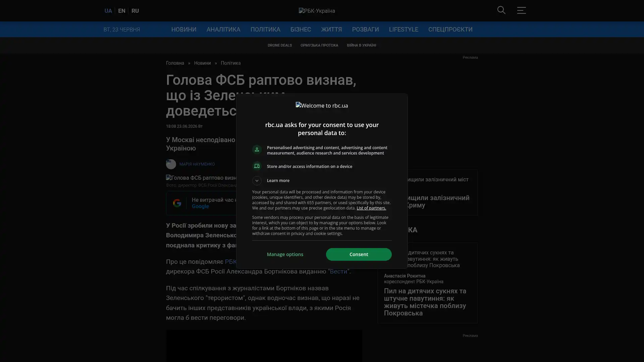644x362 pixels.
Task: Open article image of ФСБ head
Action: point(201,178)
